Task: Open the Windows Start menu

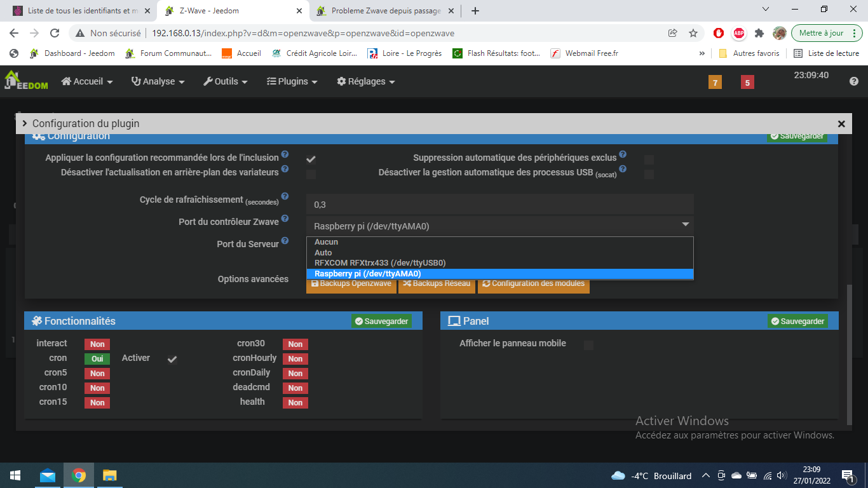Action: coord(15,475)
